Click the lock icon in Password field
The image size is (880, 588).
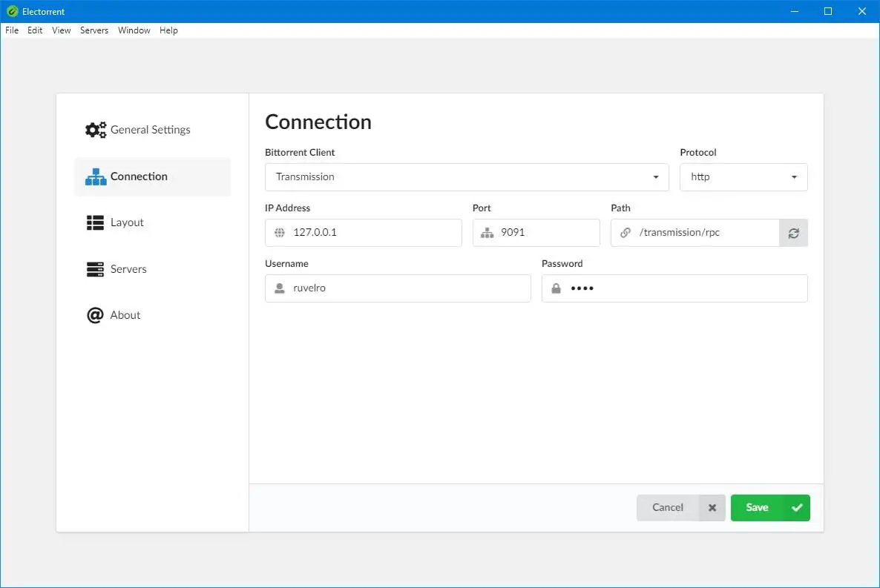pos(556,288)
